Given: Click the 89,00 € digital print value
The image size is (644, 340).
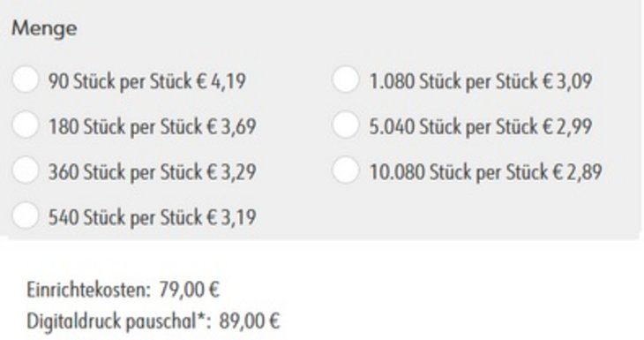Looking at the screenshot, I should click(x=250, y=321).
